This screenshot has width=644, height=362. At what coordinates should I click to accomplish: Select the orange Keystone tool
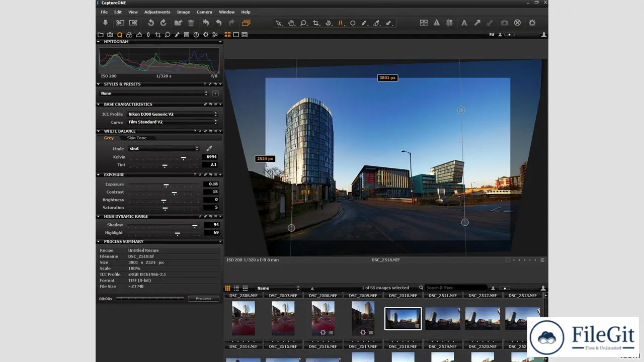pos(341,23)
